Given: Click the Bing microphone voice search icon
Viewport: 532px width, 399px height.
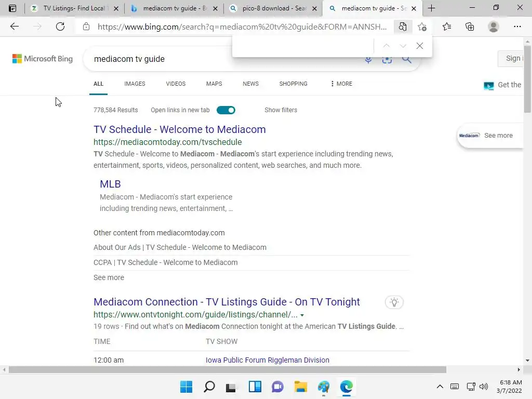Looking at the screenshot, I should [x=368, y=60].
